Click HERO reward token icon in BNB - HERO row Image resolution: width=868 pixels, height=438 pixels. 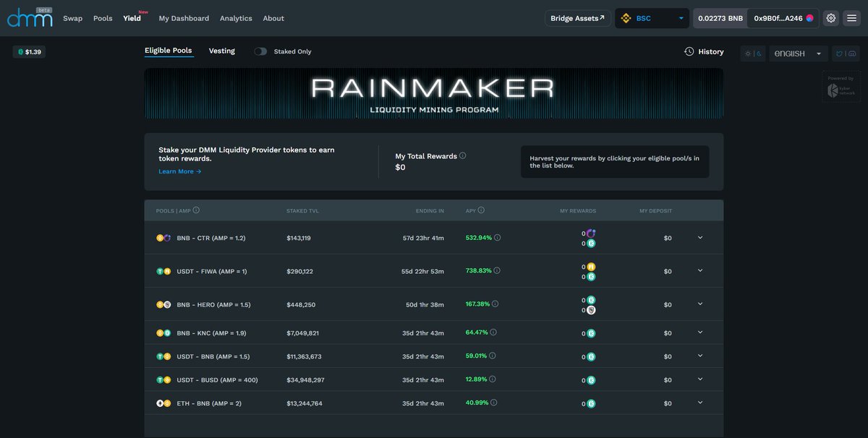(x=591, y=310)
